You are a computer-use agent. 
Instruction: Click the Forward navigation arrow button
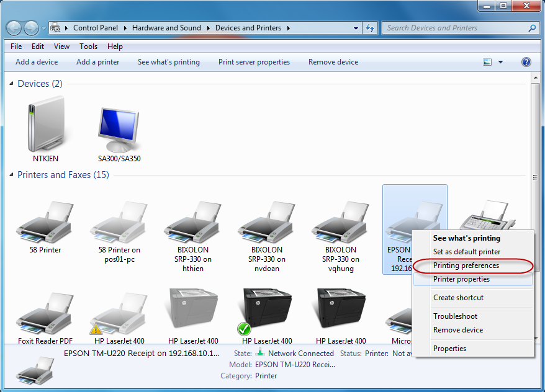(31, 28)
